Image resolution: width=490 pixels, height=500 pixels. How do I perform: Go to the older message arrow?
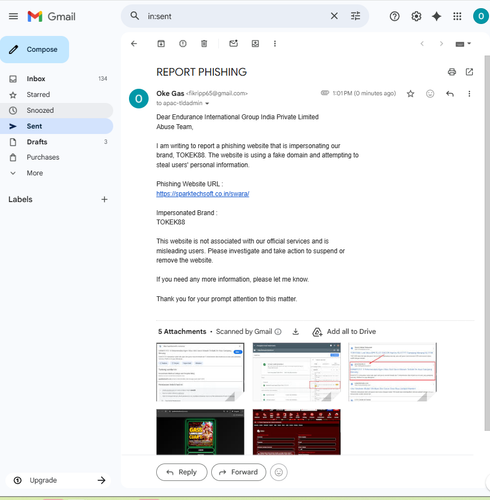(441, 44)
